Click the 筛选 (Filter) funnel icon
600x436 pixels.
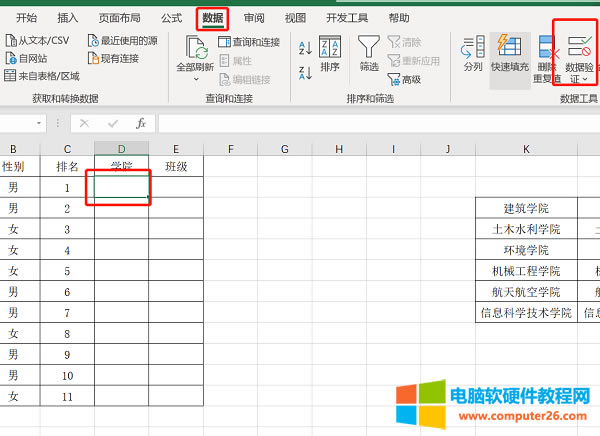(x=369, y=47)
